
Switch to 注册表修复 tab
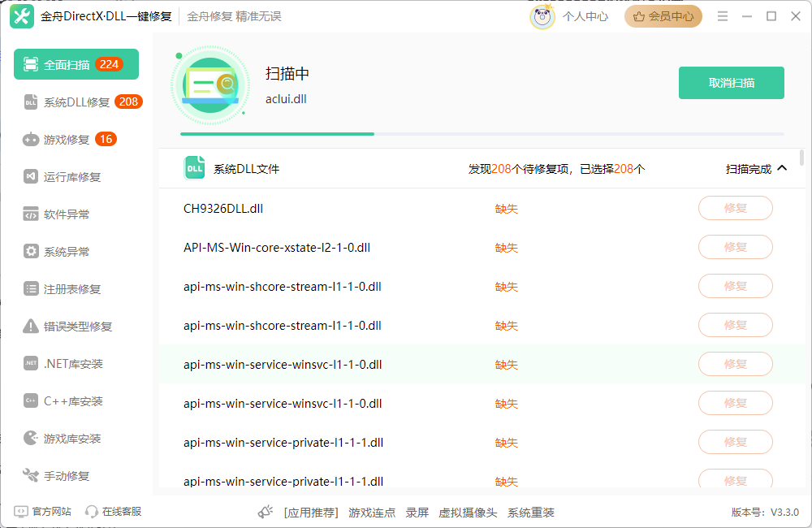(x=76, y=288)
